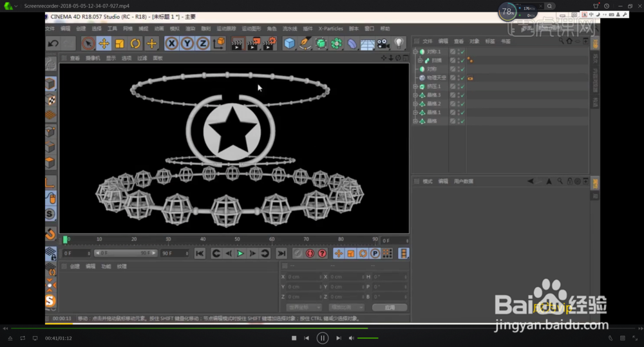Click the timeline playhead at frame 0
This screenshot has width=644, height=347.
(65, 239)
